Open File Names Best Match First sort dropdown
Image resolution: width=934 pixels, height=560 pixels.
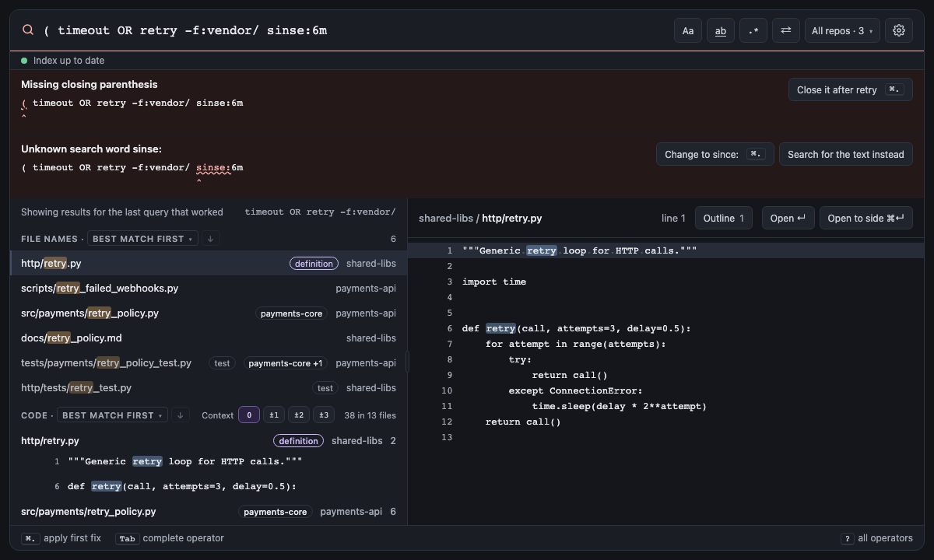click(143, 239)
